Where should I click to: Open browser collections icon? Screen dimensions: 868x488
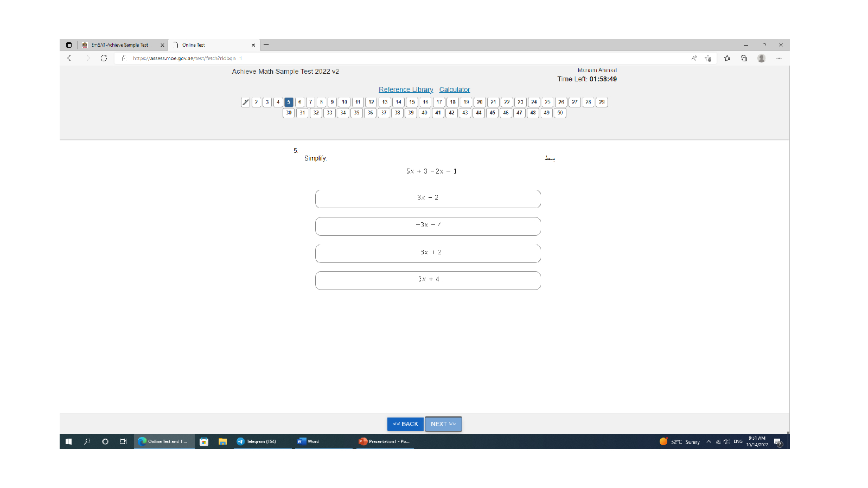744,58
